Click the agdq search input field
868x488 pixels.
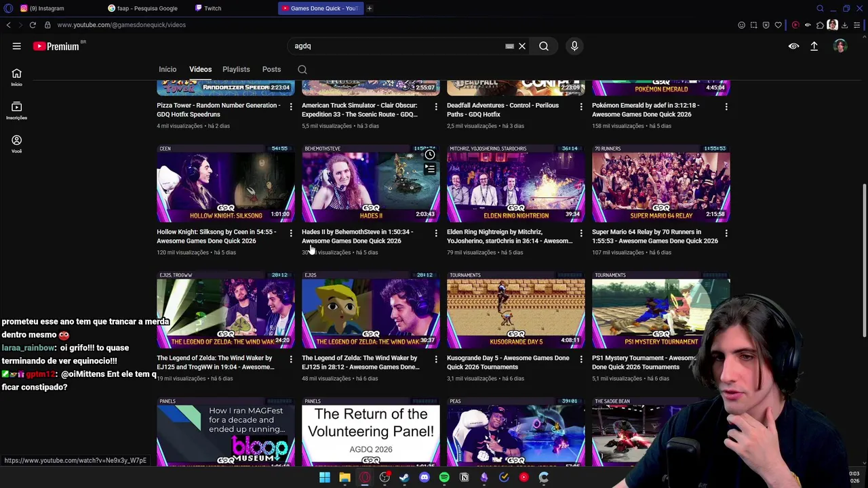397,46
